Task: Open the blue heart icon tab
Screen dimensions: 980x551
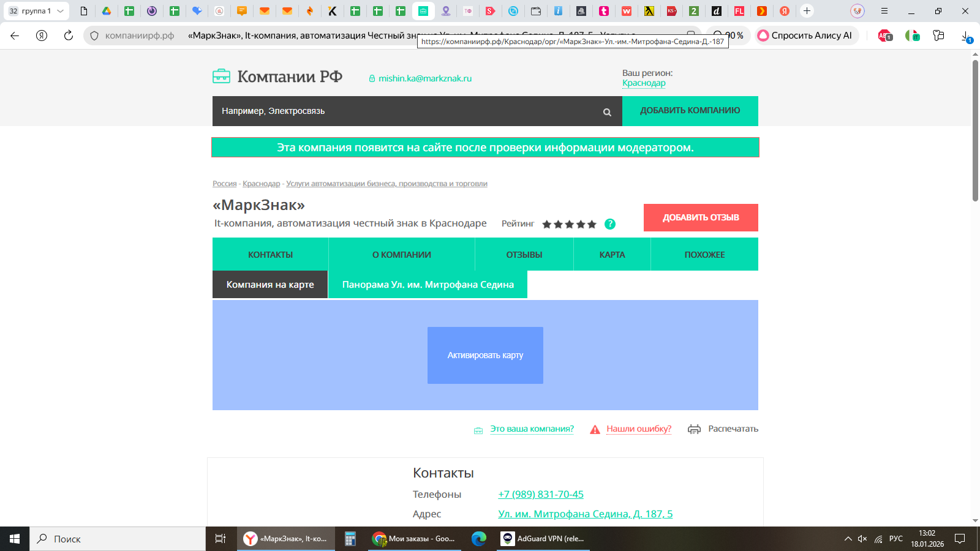Action: [x=197, y=11]
